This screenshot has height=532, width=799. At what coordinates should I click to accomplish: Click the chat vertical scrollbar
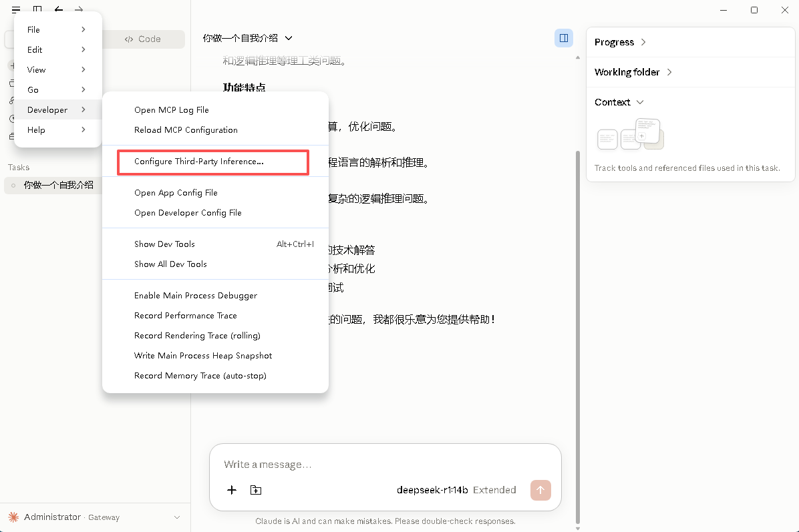[577, 336]
